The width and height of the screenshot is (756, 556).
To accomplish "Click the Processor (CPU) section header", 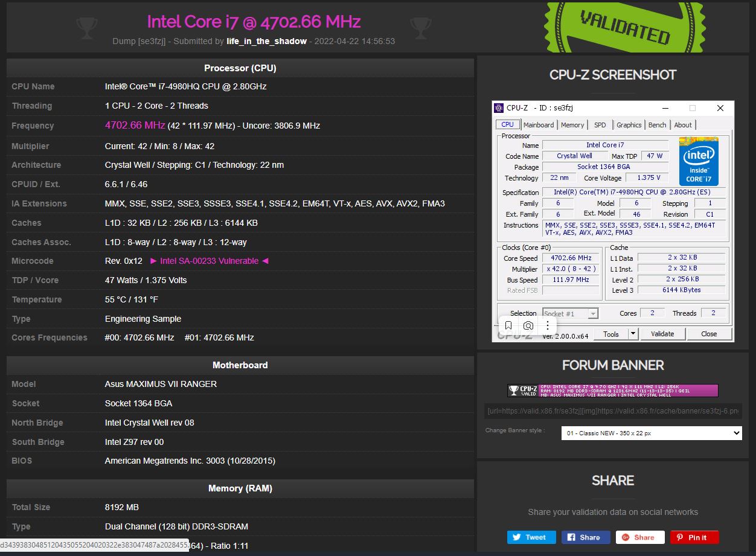I will tap(240, 68).
